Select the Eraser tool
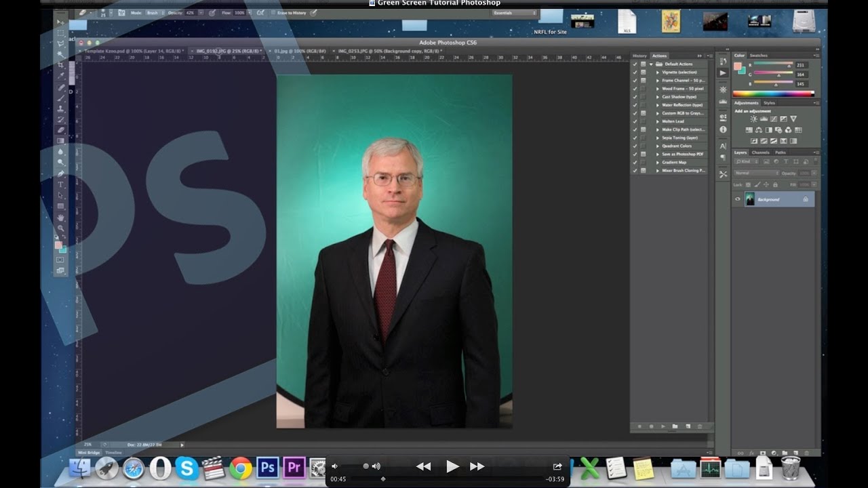The height and width of the screenshot is (488, 868). click(61, 130)
